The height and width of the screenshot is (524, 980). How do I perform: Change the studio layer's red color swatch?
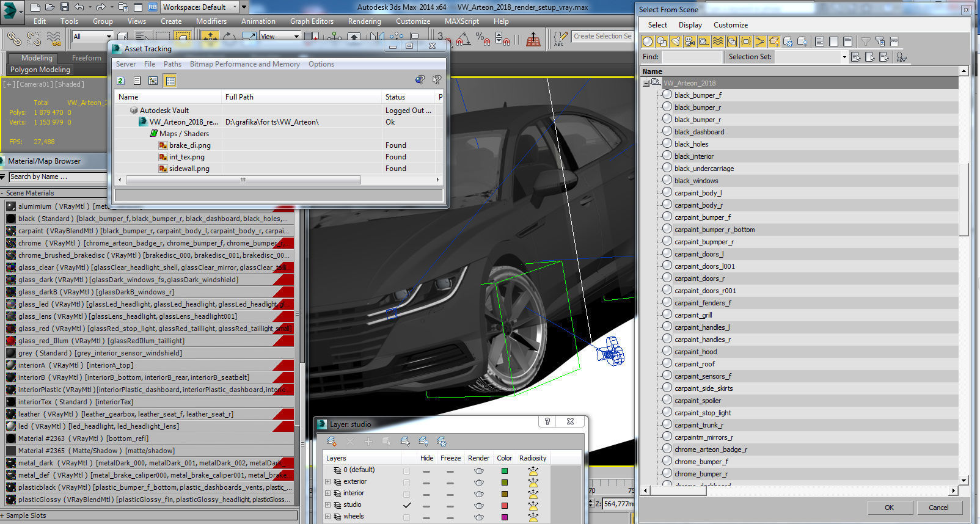pyautogui.click(x=504, y=505)
